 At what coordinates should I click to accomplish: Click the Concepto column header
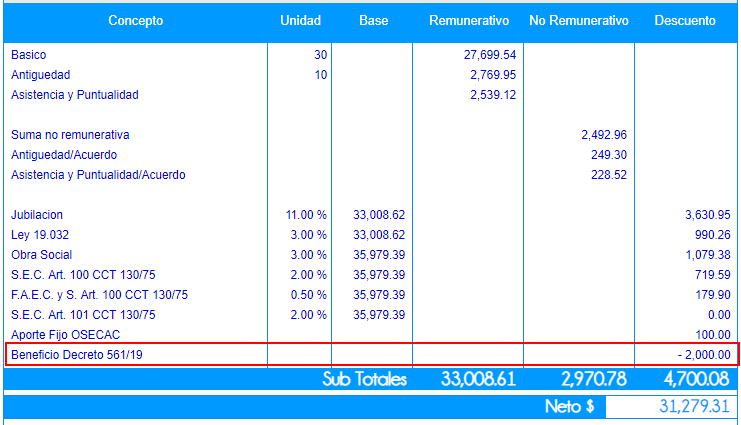135,21
